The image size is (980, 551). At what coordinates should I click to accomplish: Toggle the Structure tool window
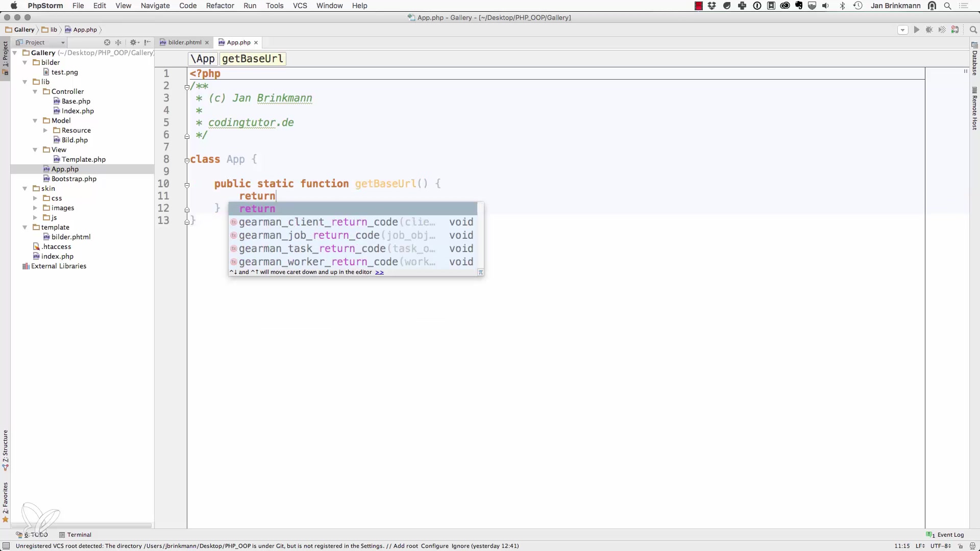[6, 449]
